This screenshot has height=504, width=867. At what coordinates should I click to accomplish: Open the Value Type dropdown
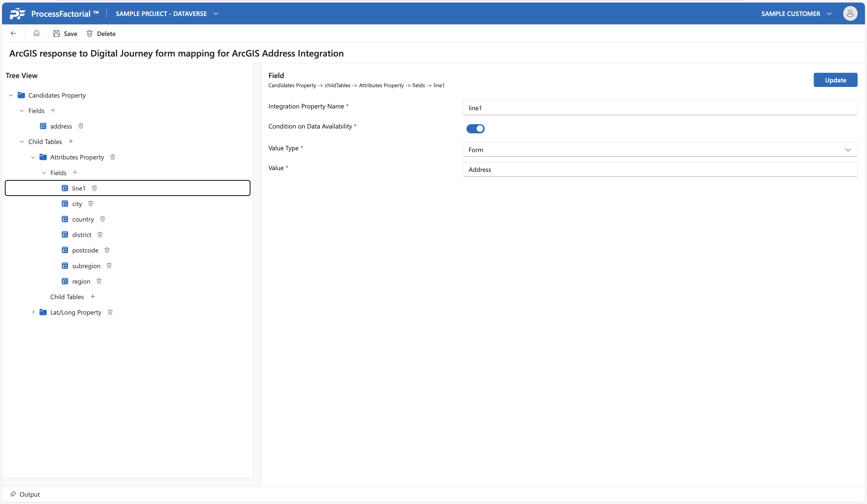660,150
